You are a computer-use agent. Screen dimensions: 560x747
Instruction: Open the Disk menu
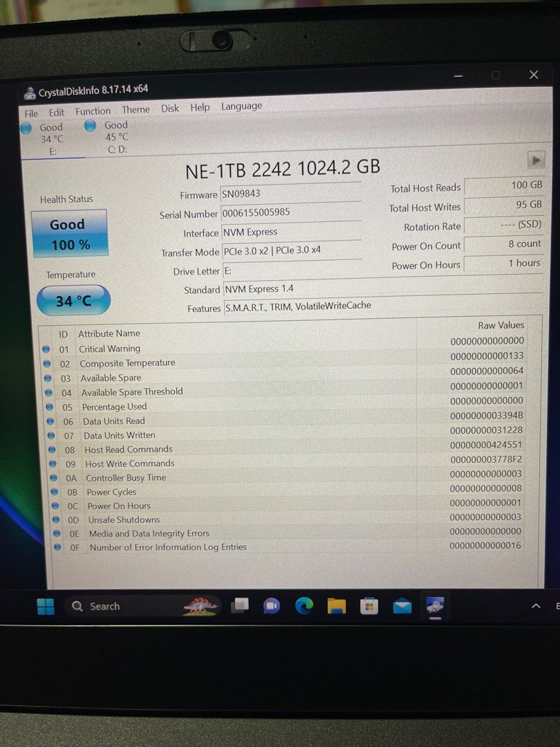pos(169,108)
